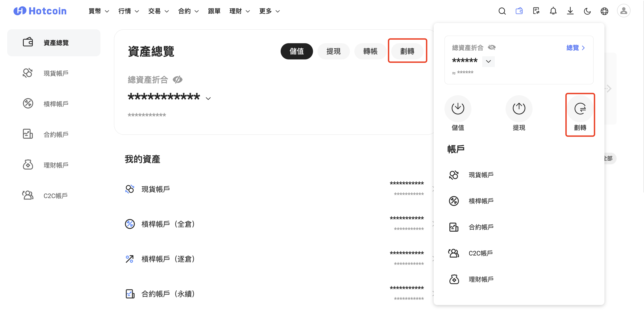Open the orders document icon in the header
This screenshot has width=644, height=312.
pyautogui.click(x=536, y=11)
